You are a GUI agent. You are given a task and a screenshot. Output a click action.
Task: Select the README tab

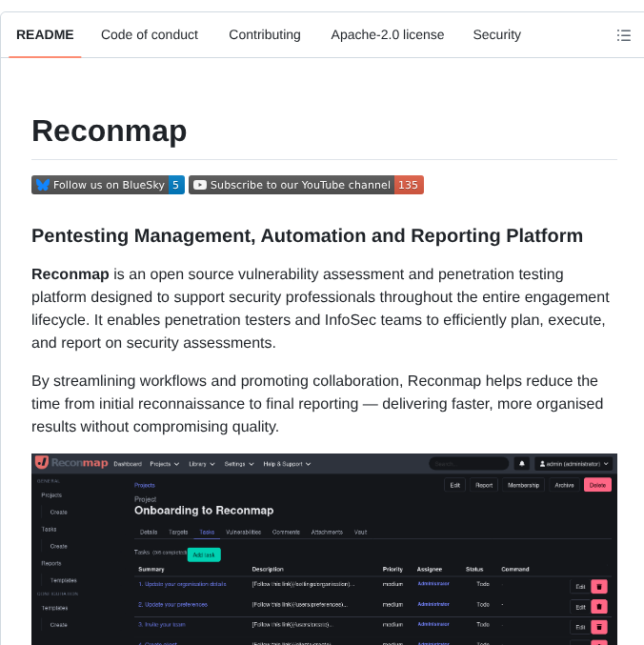tap(45, 35)
